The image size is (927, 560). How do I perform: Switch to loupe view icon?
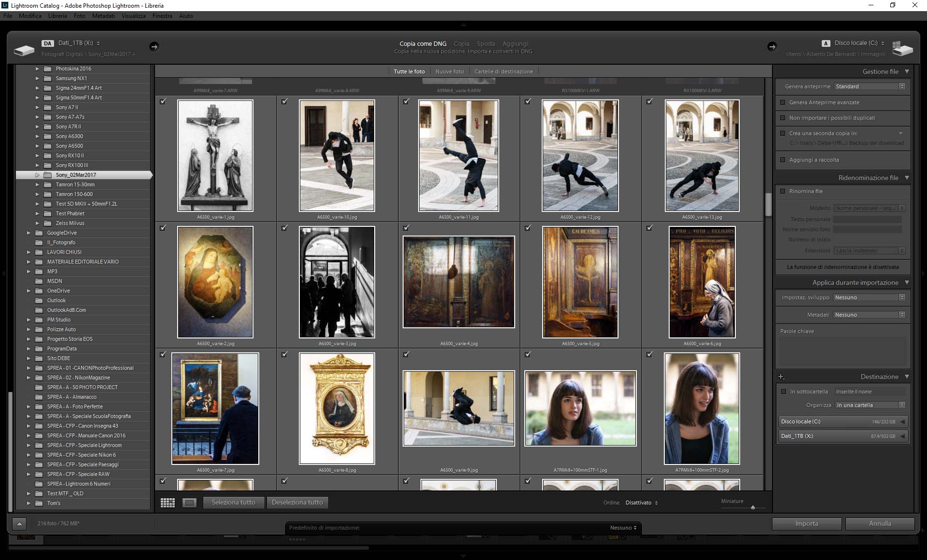pyautogui.click(x=189, y=503)
